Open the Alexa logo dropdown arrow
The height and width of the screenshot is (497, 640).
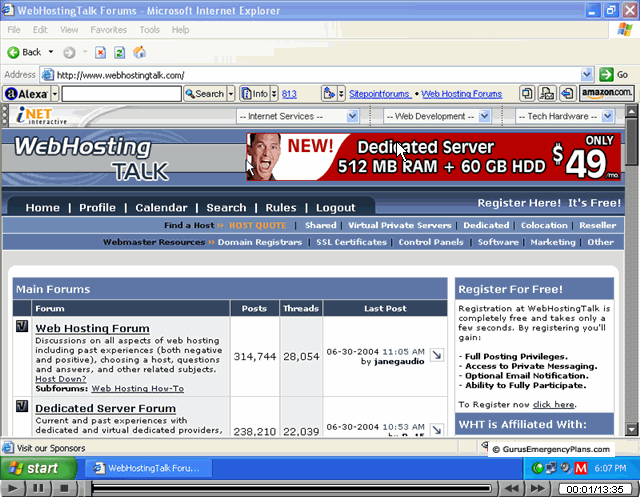pyautogui.click(x=55, y=94)
